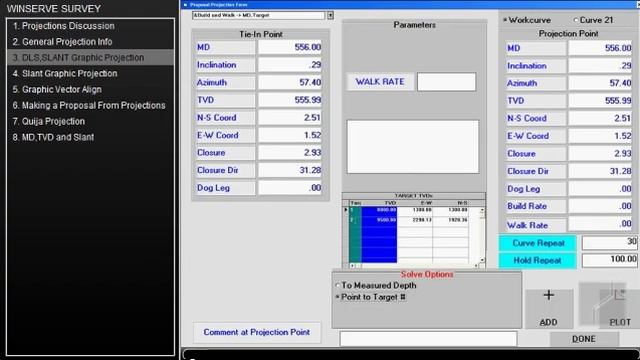The image size is (640, 360).
Task: Click the TVD column header in target table
Action: pos(379,202)
